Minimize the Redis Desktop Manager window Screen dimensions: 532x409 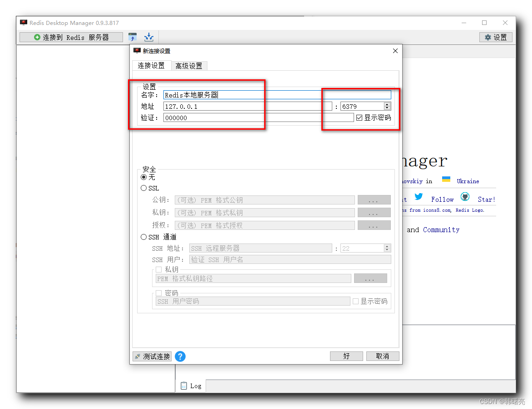click(464, 23)
